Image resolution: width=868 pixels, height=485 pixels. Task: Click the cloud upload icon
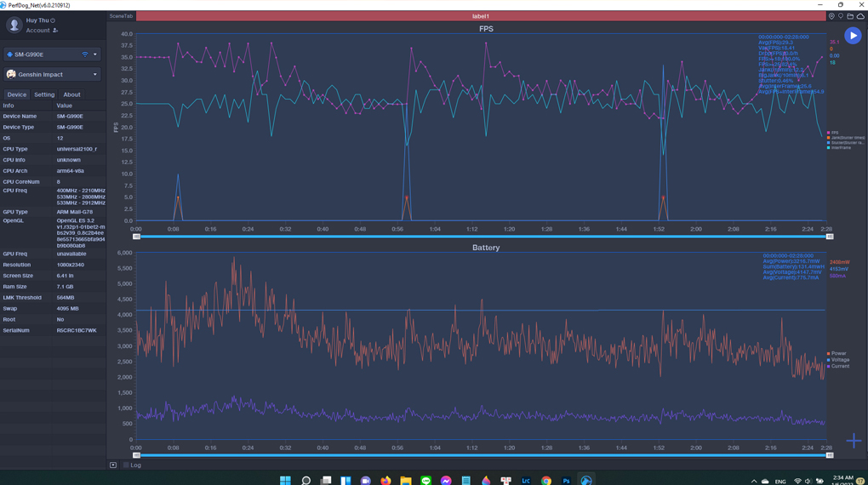[x=860, y=16]
